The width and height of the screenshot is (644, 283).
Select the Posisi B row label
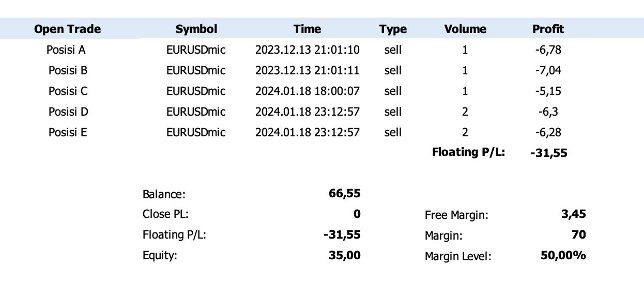(68, 71)
